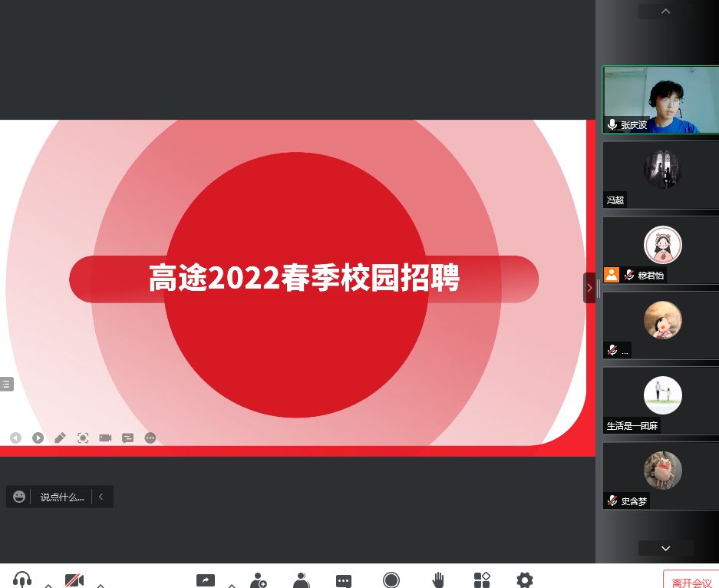Turn on the disabled video camera
Screen dimensions: 719x588
[x=74, y=580]
